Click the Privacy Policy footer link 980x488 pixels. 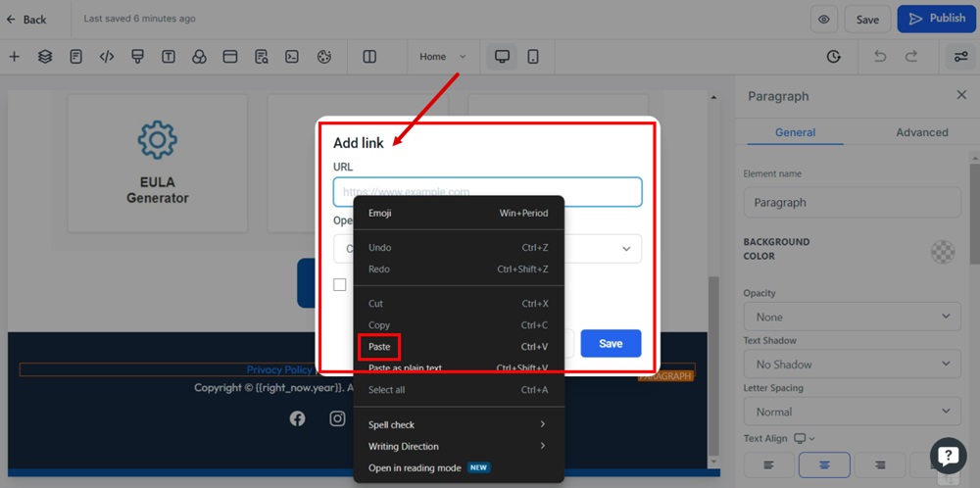279,369
